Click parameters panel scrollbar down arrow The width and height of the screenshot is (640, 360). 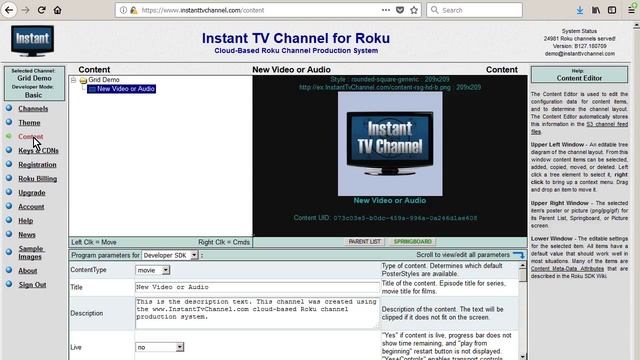[522, 356]
